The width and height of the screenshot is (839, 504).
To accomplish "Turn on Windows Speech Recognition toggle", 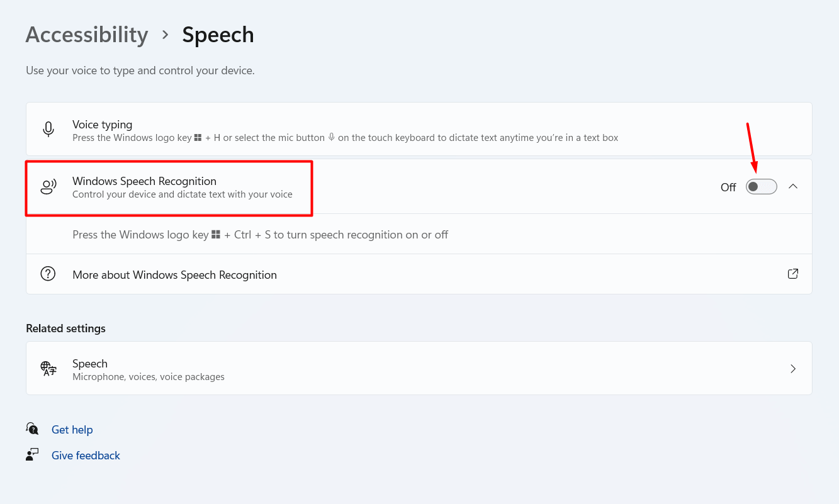I will [761, 187].
